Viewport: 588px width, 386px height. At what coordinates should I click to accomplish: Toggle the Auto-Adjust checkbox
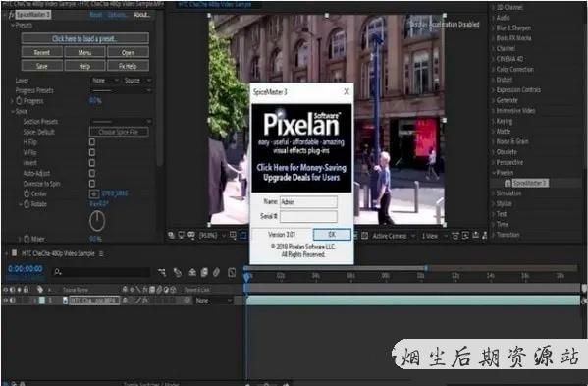tap(92, 173)
